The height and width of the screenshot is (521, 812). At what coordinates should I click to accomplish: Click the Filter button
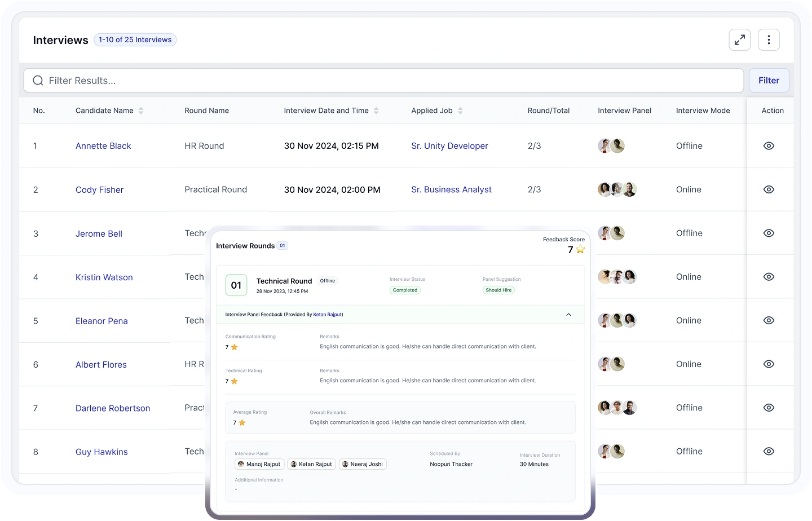coord(769,80)
